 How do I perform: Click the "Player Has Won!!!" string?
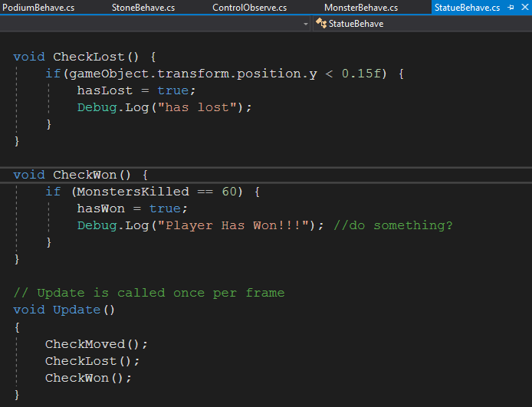pyautogui.click(x=233, y=225)
